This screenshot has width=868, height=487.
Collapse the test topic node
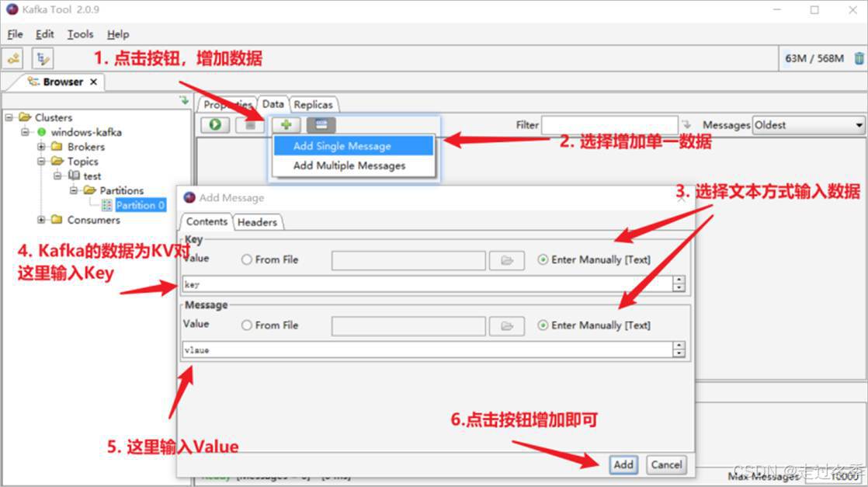pyautogui.click(x=57, y=176)
